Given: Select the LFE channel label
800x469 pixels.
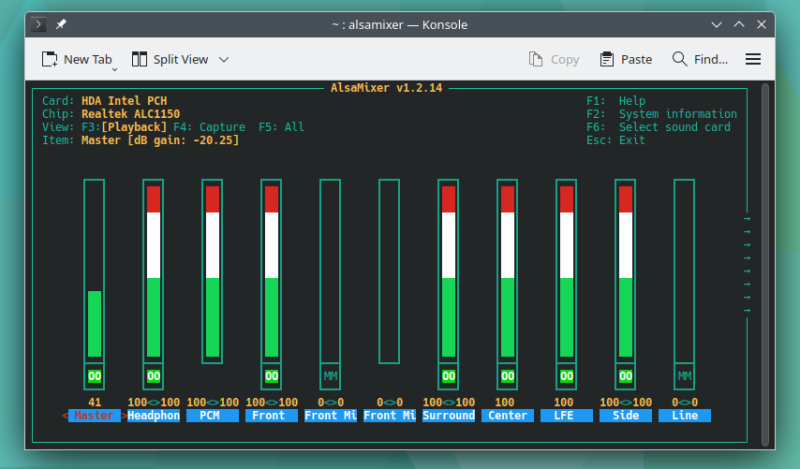Looking at the screenshot, I should pyautogui.click(x=566, y=415).
